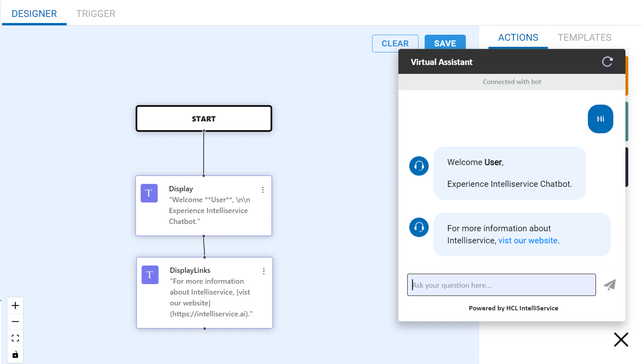Click the text icon on DisplayLinks node

[150, 275]
